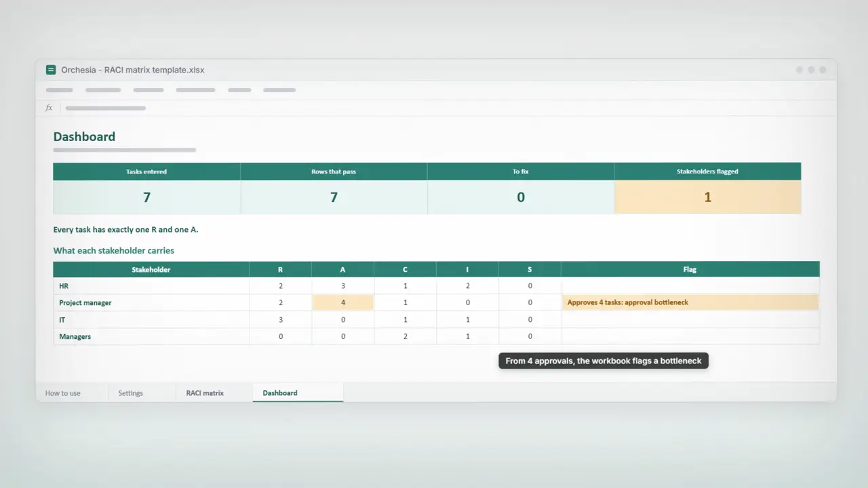Click the Flag column header

coord(690,270)
